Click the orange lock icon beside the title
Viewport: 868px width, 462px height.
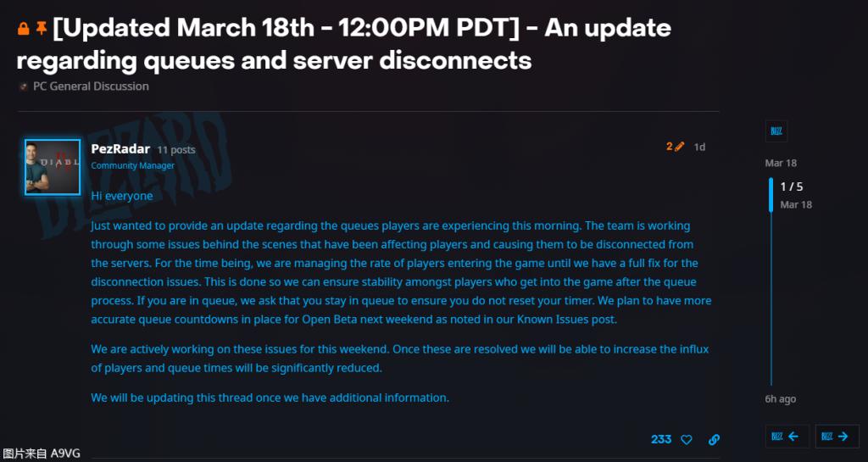click(23, 30)
